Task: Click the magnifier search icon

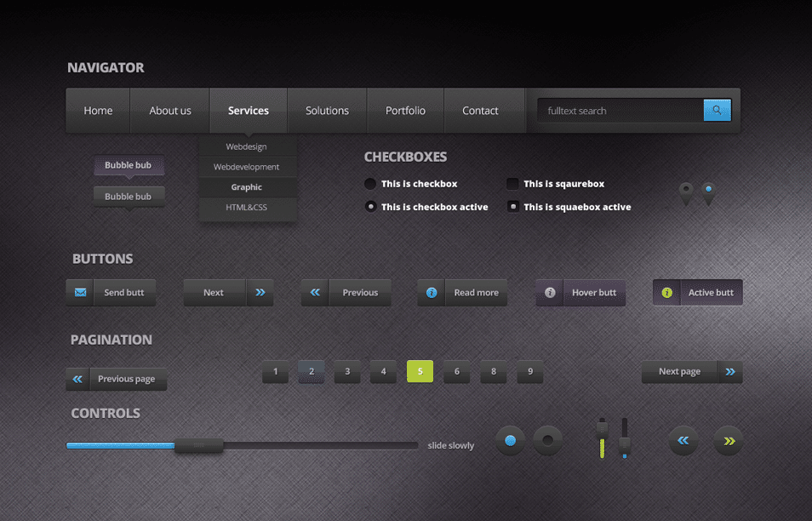Action: point(717,110)
